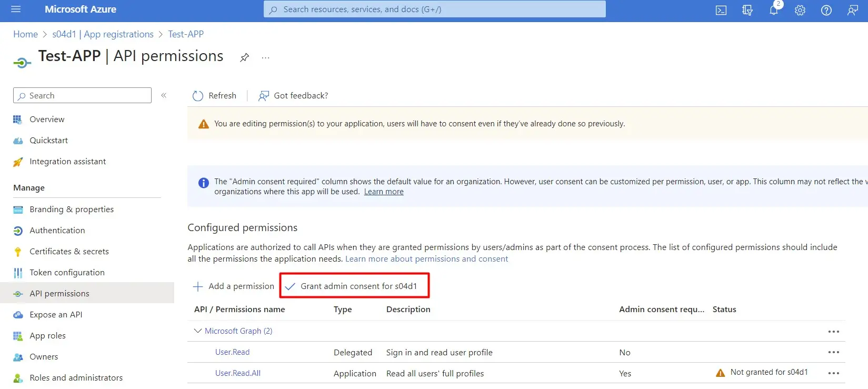The width and height of the screenshot is (868, 389).
Task: Open portal settings gear
Action: [x=800, y=10]
